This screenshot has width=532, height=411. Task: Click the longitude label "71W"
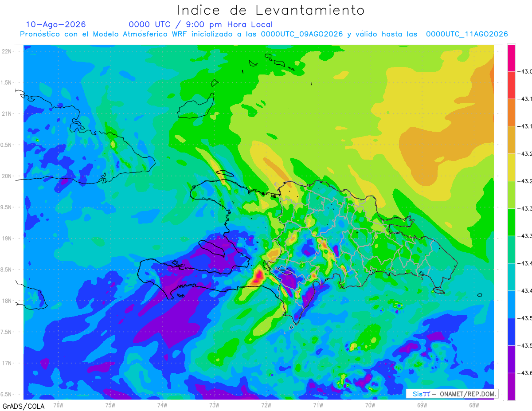[318, 405]
